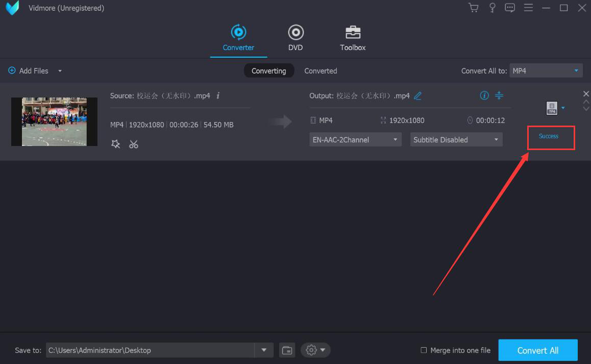Select the Converting list tab
Screen dimensions: 591x364
pyautogui.click(x=269, y=71)
